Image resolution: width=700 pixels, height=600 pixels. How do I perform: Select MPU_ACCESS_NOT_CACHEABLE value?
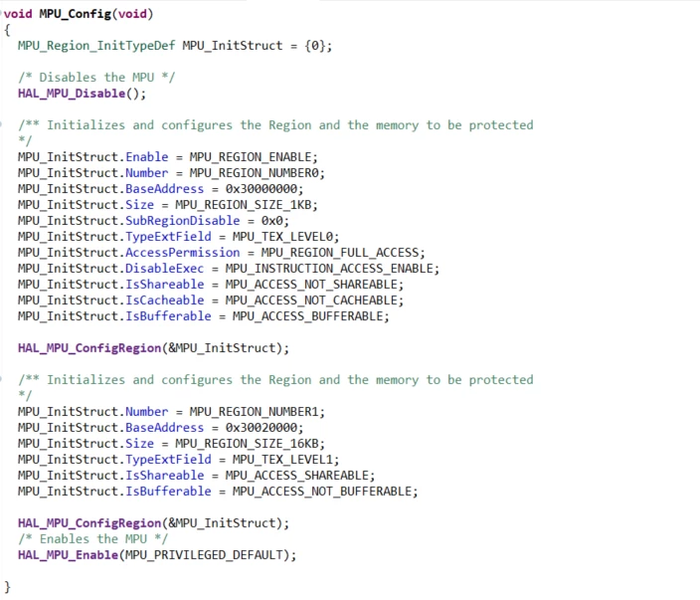pos(311,300)
